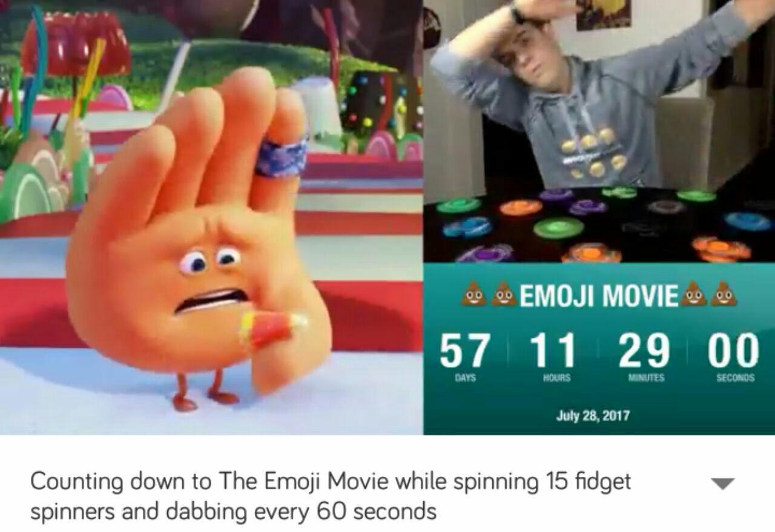Viewport: 775px width, 532px height.
Task: Click the 57 days countdown number
Action: (464, 350)
